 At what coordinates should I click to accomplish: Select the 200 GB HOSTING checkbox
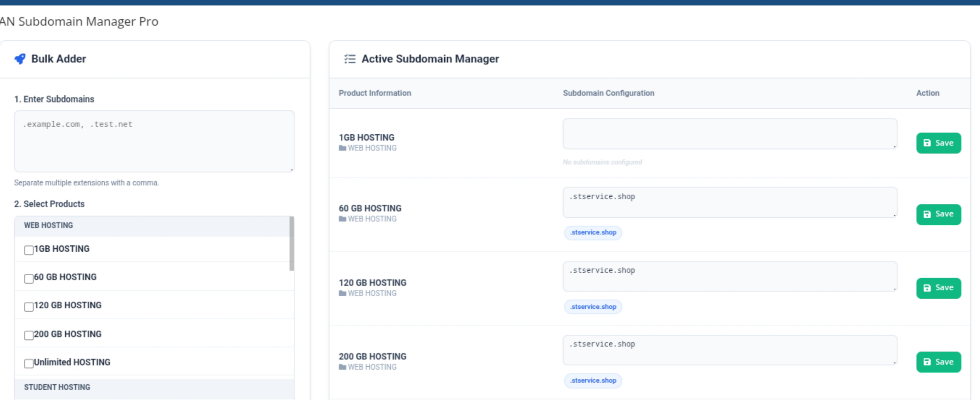pyautogui.click(x=29, y=335)
